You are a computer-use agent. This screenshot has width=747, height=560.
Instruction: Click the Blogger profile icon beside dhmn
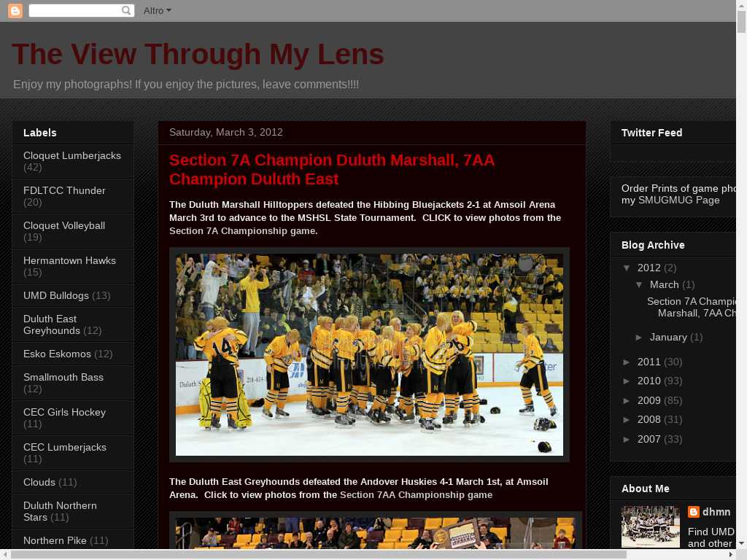(694, 512)
